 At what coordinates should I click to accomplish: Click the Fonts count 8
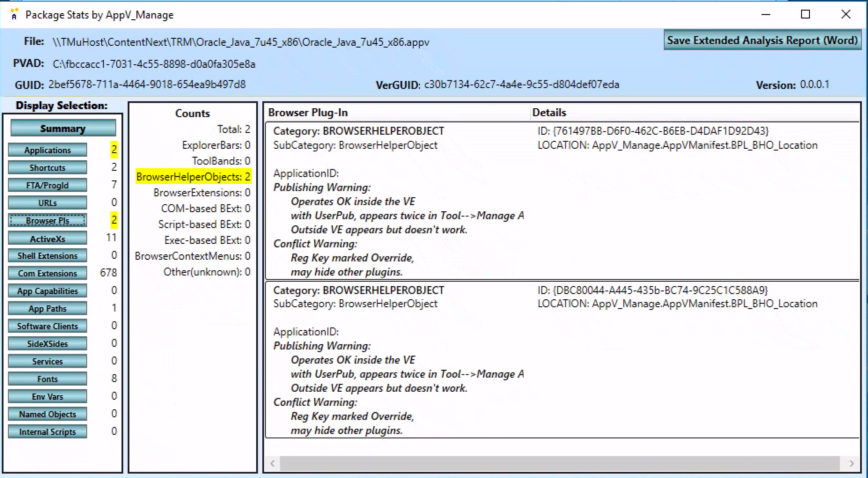point(114,378)
